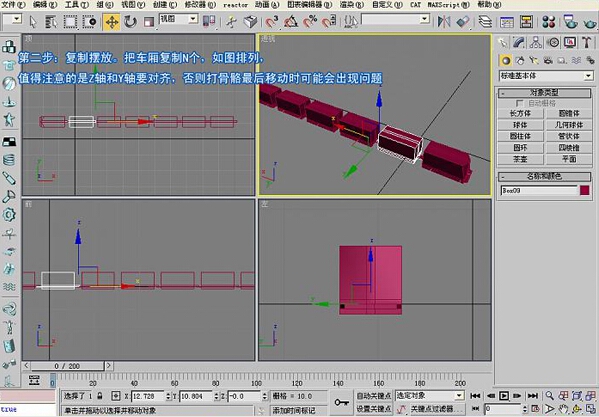Toggle 3D Snaps magnet icon
Screen dimensions: 599x417
[x=272, y=22]
